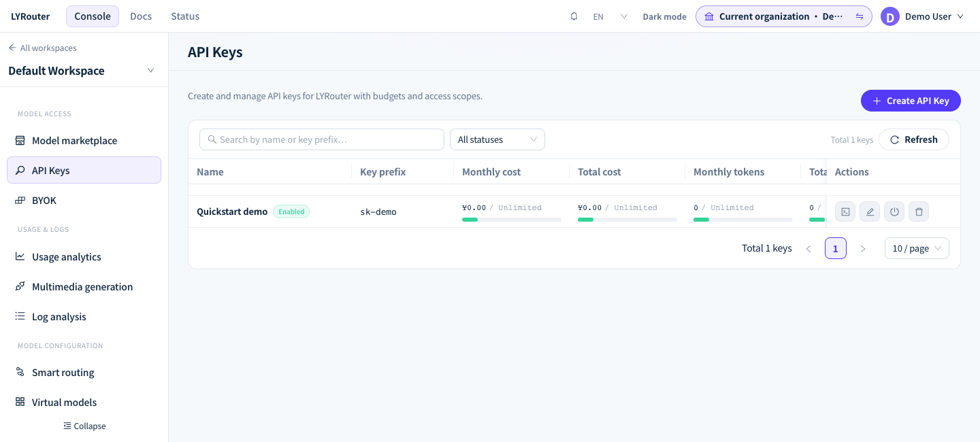Viewport: 980px width, 442px height.
Task: Click the Monthly cost progress bar
Action: 512,220
